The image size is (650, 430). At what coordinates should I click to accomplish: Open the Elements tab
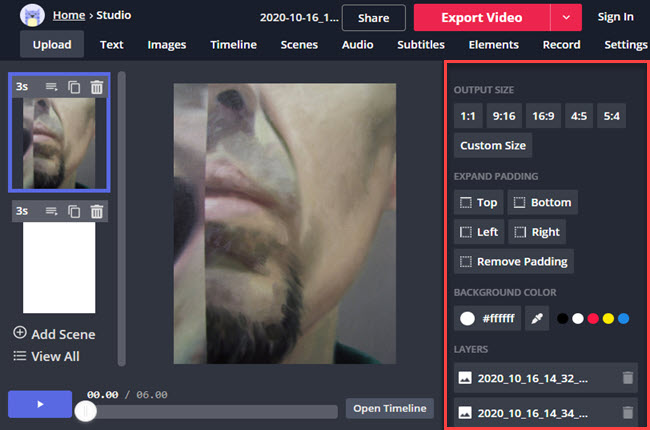[x=493, y=45]
